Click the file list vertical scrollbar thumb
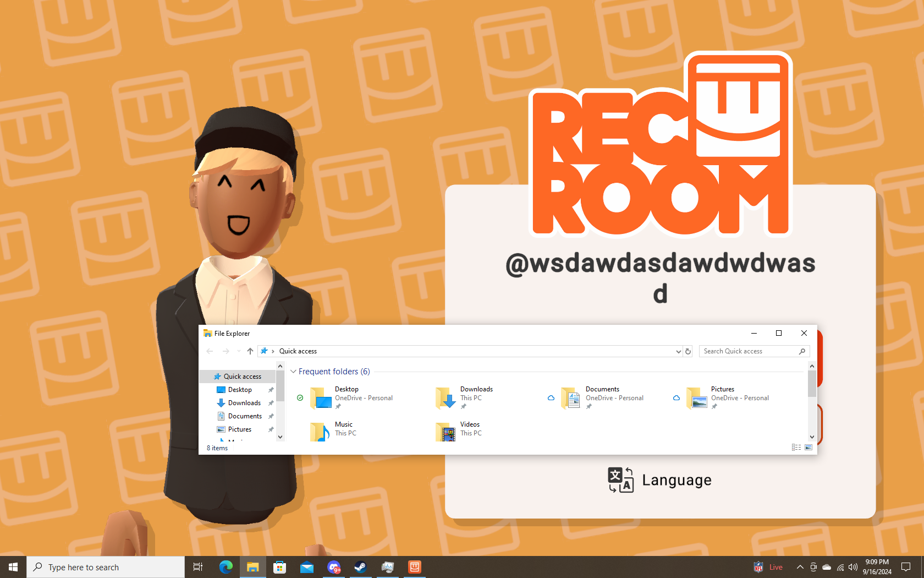924x578 pixels. click(812, 384)
